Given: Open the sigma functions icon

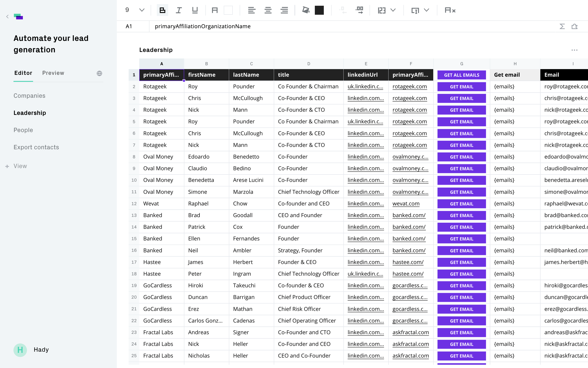Looking at the screenshot, I should click(562, 26).
